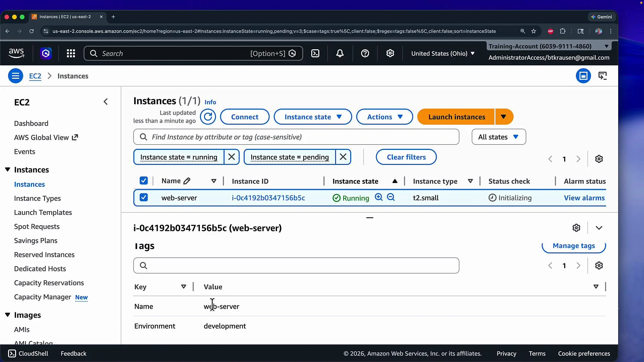The width and height of the screenshot is (644, 362).
Task: Click Clear filters
Action: [x=406, y=157]
